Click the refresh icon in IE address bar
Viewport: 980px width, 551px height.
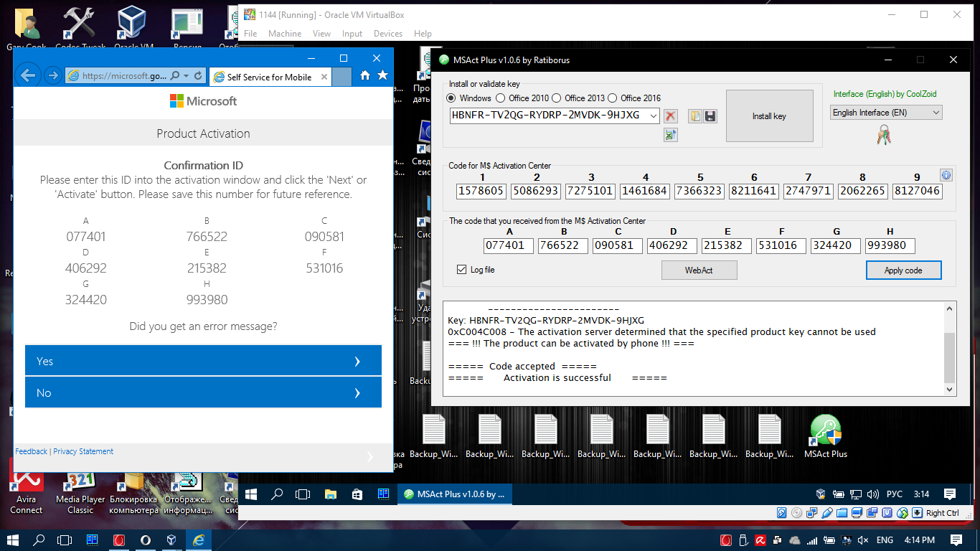(198, 76)
